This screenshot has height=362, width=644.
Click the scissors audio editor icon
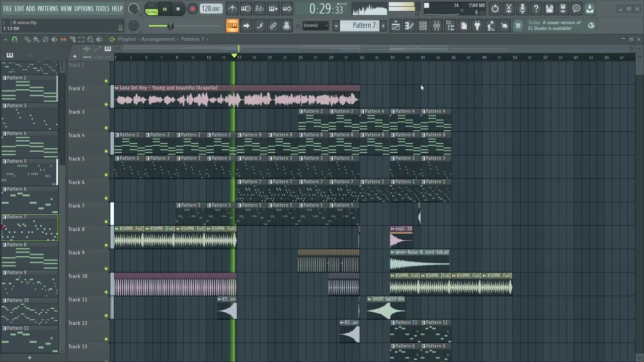[509, 9]
